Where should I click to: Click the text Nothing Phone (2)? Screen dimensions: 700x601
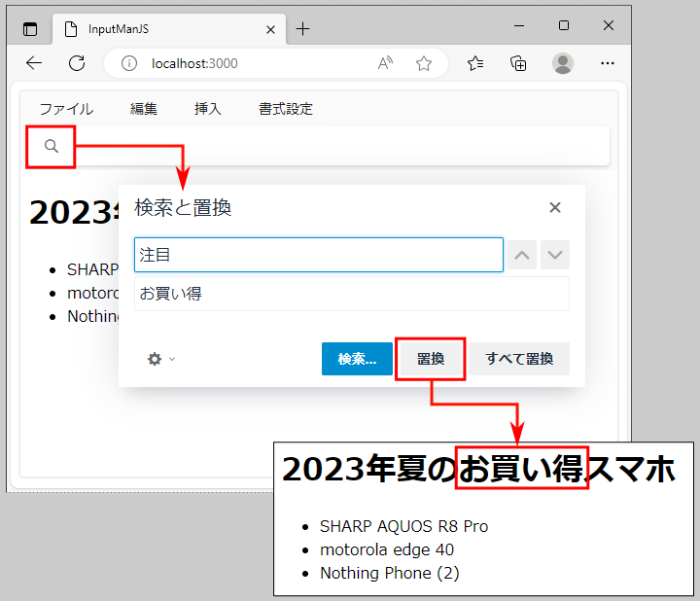(389, 573)
